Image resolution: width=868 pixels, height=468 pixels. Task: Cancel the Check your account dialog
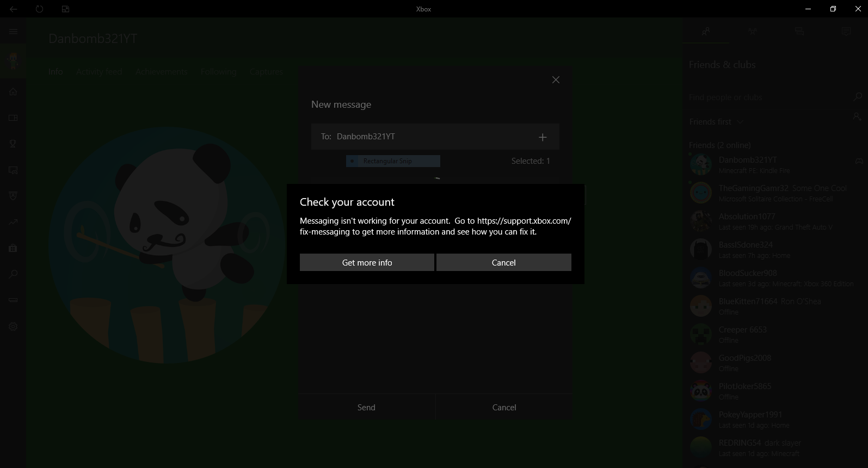coord(504,262)
